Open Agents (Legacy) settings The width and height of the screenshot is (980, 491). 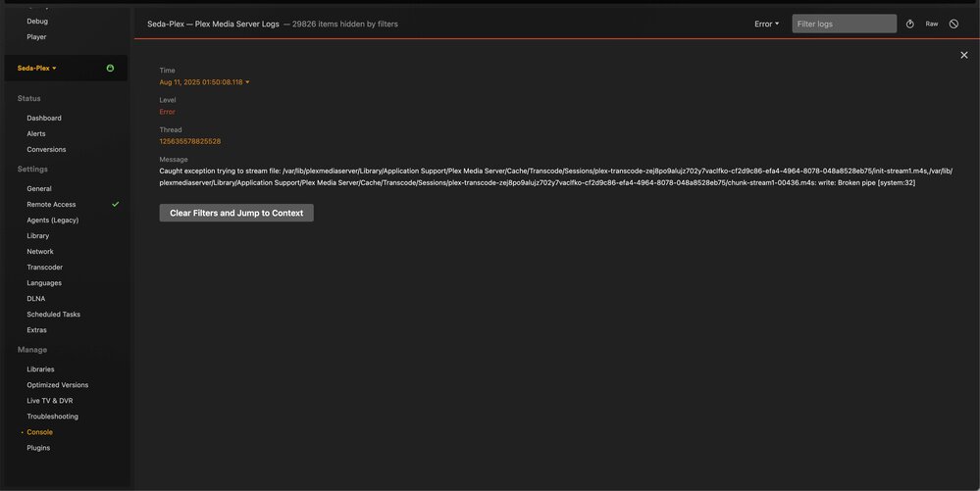[53, 220]
